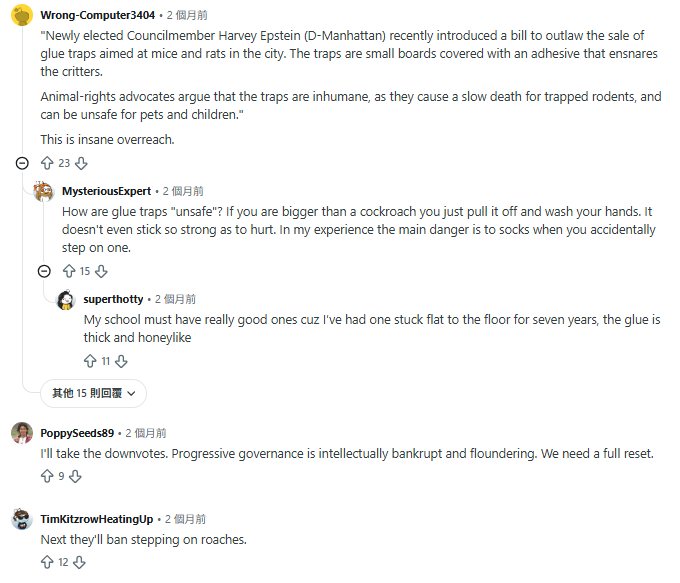The width and height of the screenshot is (680, 583).
Task: Downvote MysteriousExpert's glue traps reply
Action: 101,272
